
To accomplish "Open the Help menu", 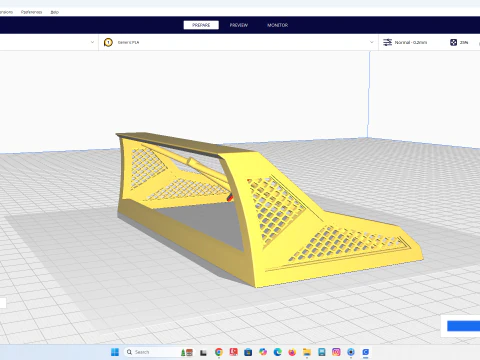I will 55,12.
